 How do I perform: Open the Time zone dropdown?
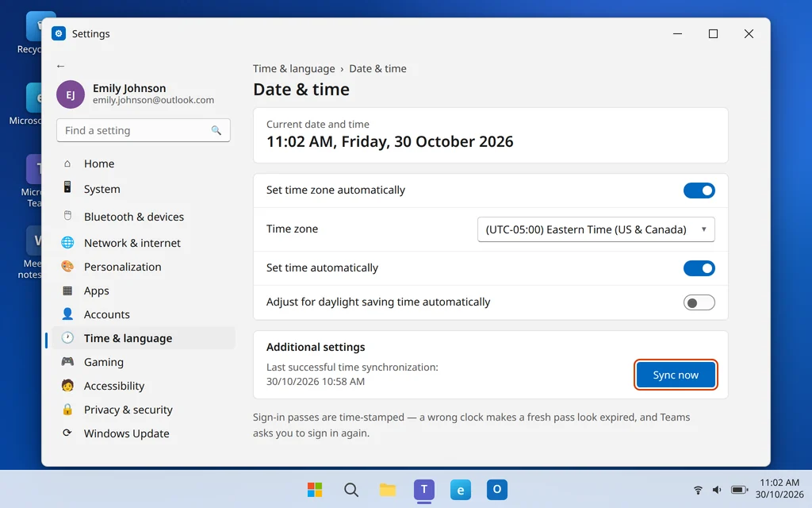click(x=596, y=229)
